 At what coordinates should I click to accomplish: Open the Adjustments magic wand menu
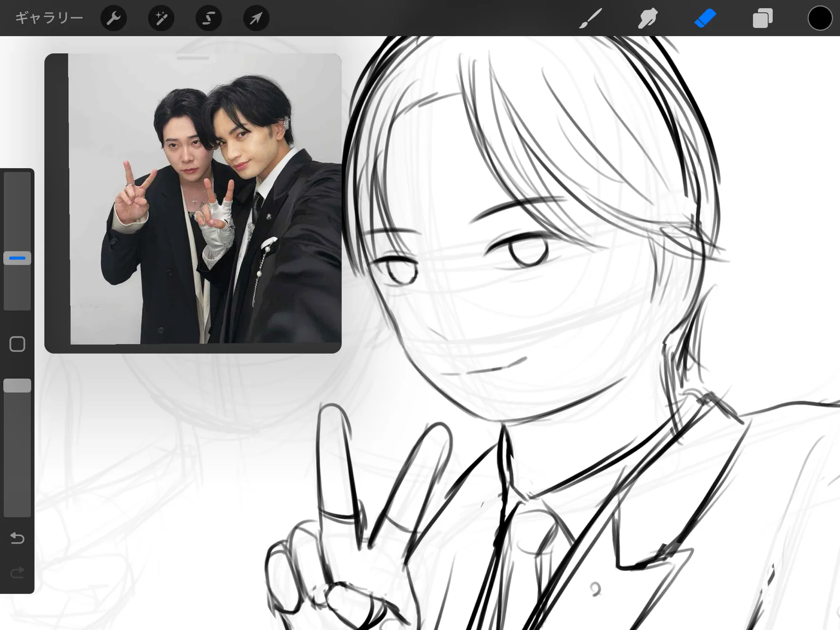[161, 18]
